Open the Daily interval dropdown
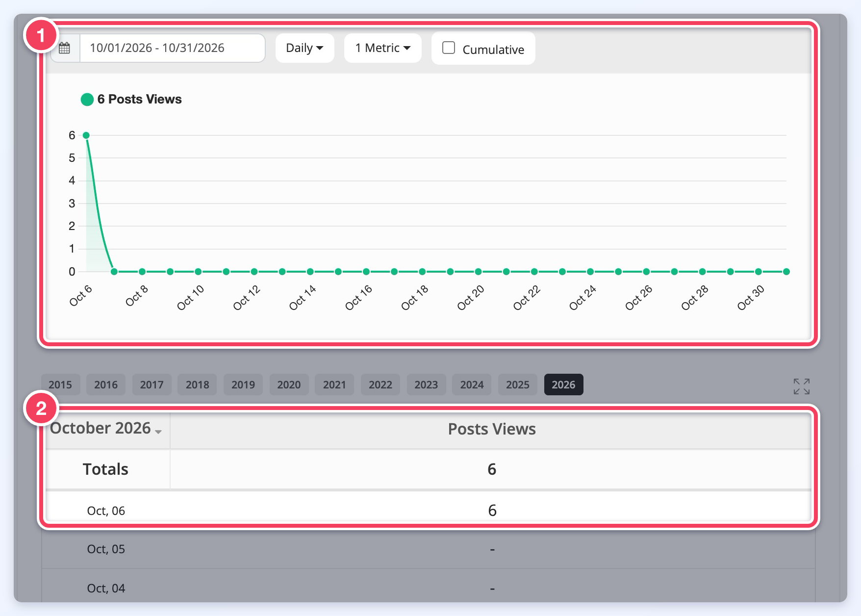The image size is (861, 616). (304, 48)
